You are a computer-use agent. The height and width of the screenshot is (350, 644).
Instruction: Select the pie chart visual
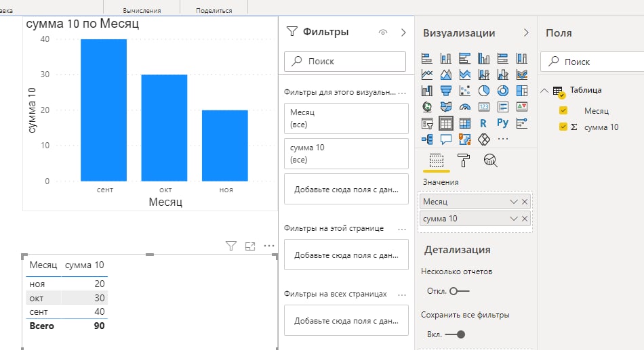click(484, 90)
